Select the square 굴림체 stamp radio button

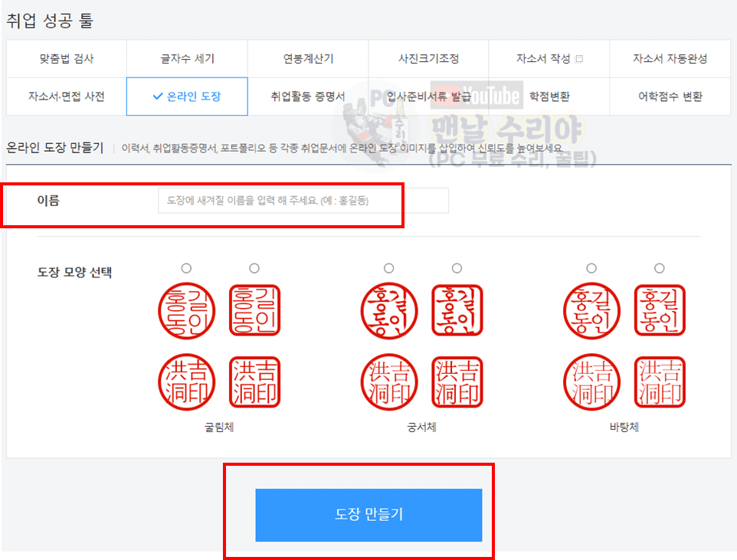point(254,268)
